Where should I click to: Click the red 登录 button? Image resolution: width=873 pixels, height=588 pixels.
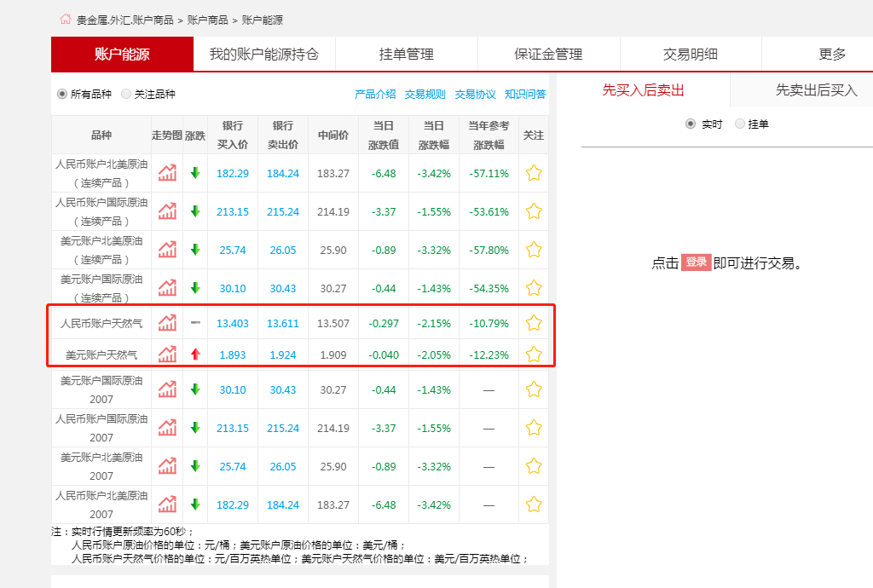(696, 262)
